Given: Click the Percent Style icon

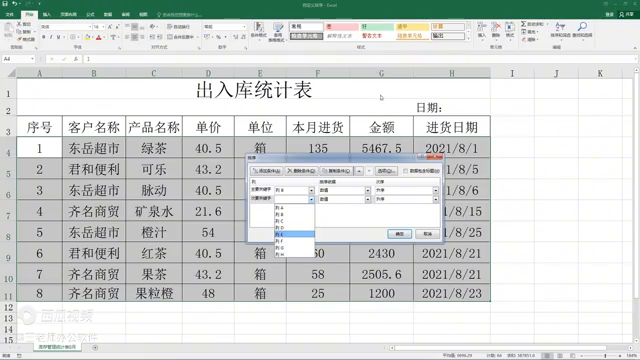Looking at the screenshot, I should click(218, 37).
